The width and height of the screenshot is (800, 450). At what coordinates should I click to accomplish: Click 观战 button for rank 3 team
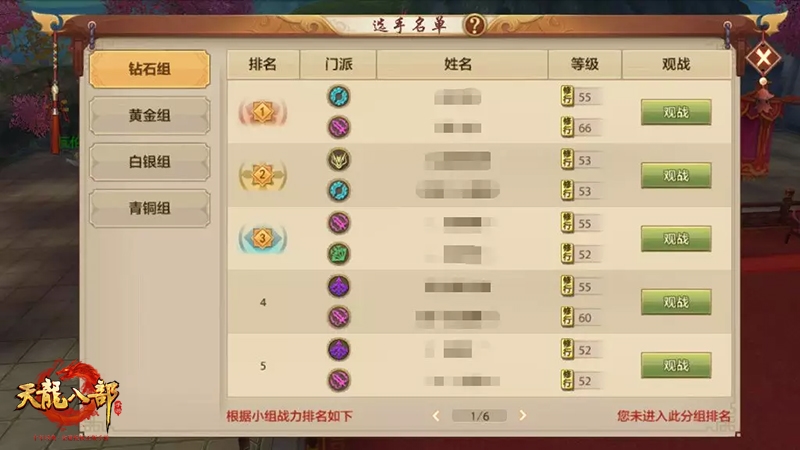click(x=676, y=239)
